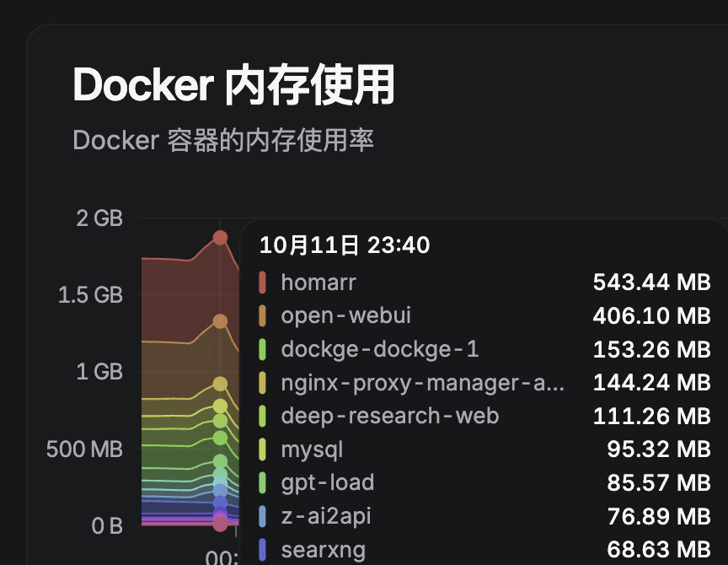Select the dockge-dockge-1 tooltip entry
The image size is (728, 565).
tap(484, 349)
